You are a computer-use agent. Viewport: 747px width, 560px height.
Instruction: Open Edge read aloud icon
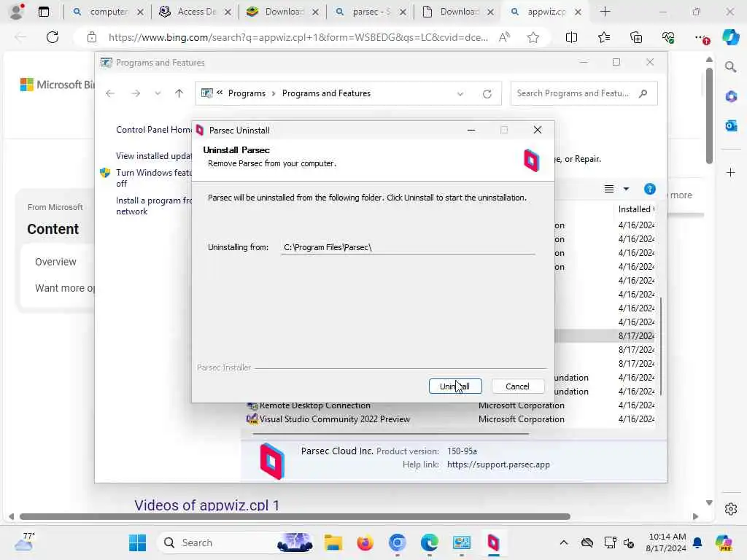point(505,37)
